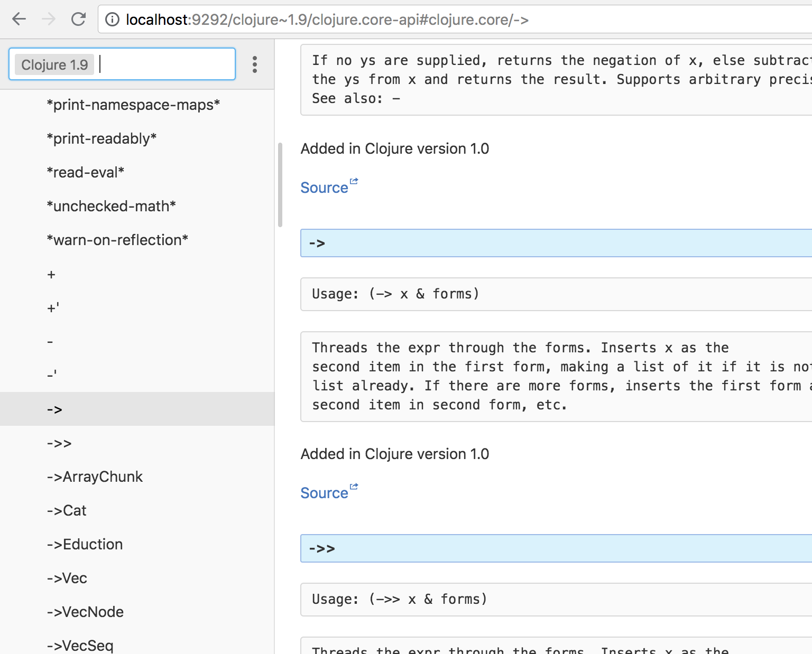Select ->Eduction in sidebar
This screenshot has width=812, height=654.
[x=137, y=544]
